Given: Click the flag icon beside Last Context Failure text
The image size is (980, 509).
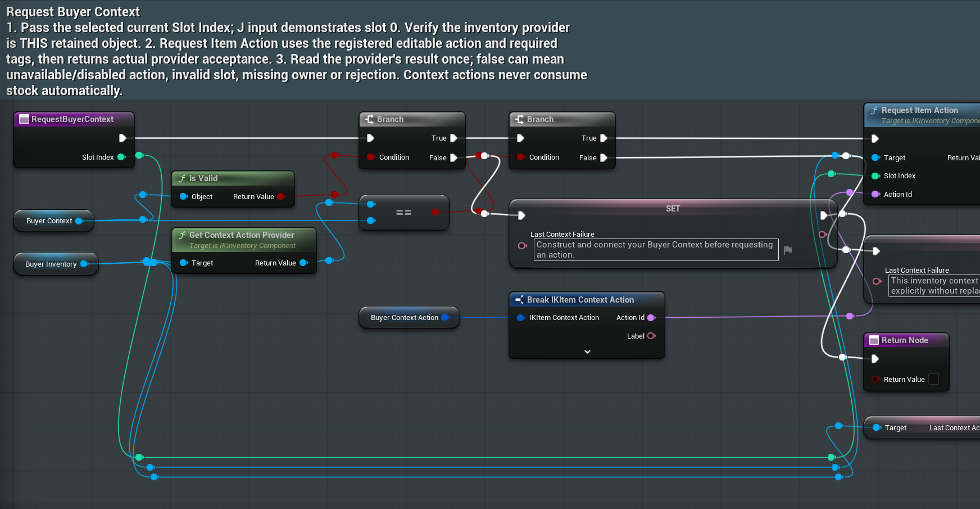Looking at the screenshot, I should (788, 250).
